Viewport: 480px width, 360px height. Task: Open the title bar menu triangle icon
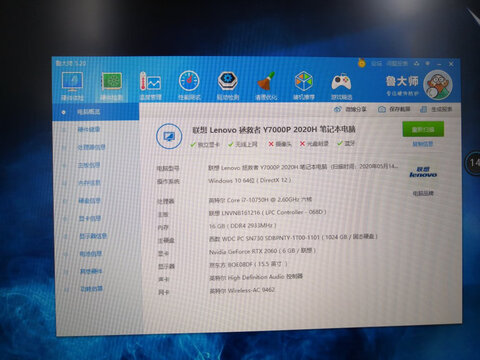pos(417,63)
